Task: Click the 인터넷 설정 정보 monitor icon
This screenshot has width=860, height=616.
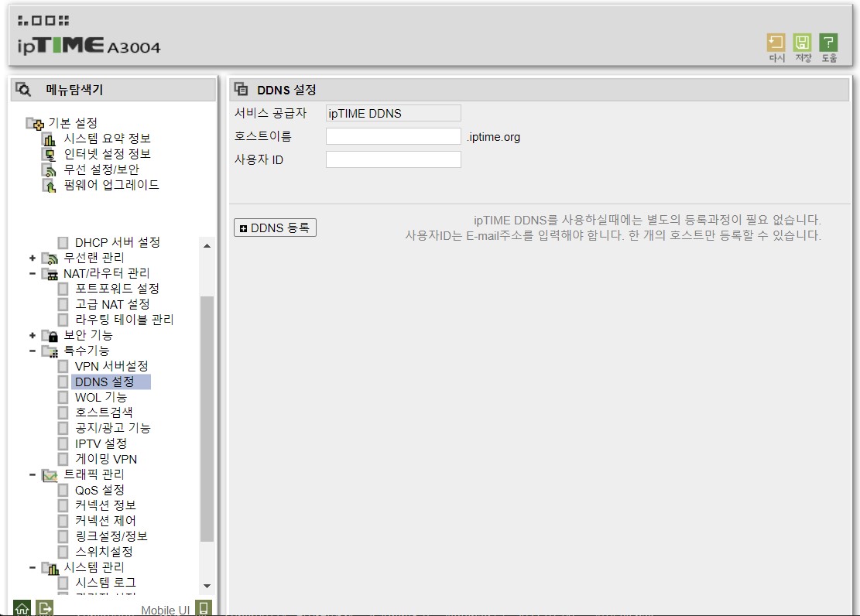Action: coord(50,155)
